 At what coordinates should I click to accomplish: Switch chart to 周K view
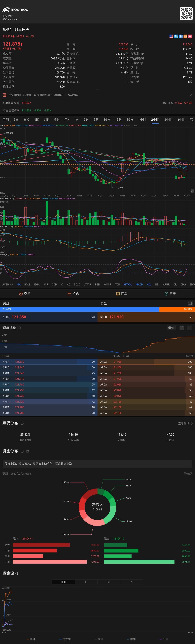[36, 120]
